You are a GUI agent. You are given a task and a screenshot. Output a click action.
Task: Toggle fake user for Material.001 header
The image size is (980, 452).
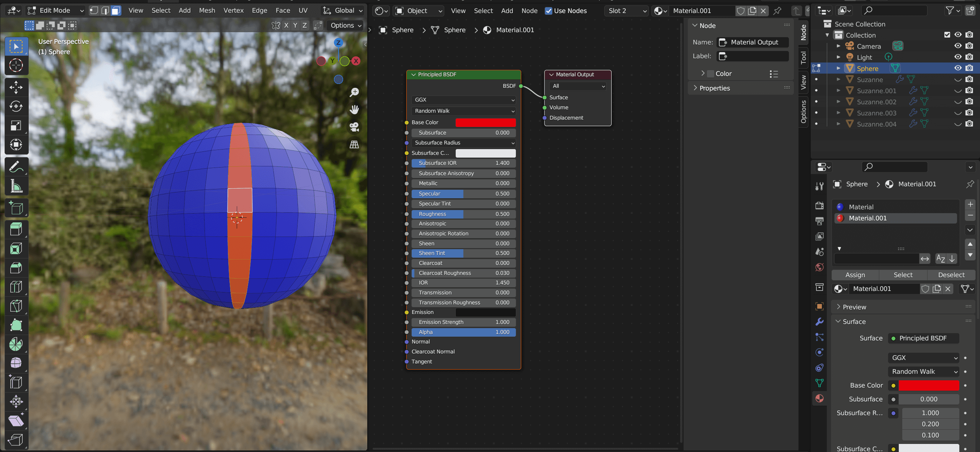click(741, 11)
